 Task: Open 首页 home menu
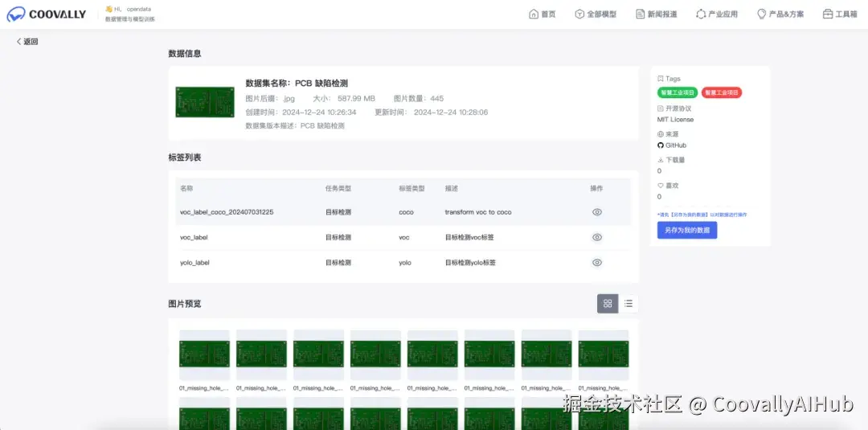tap(542, 14)
